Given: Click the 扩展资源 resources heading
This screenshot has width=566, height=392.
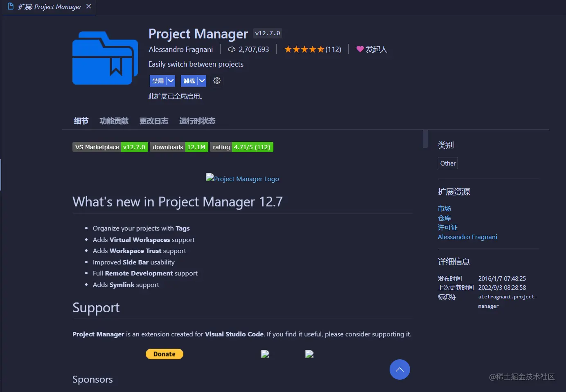Looking at the screenshot, I should click(454, 192).
